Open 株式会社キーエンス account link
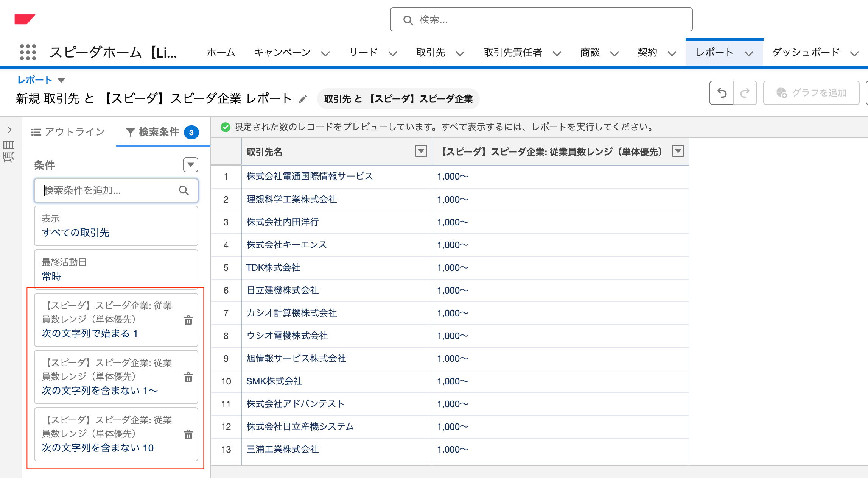The width and height of the screenshot is (868, 478). pos(286,245)
